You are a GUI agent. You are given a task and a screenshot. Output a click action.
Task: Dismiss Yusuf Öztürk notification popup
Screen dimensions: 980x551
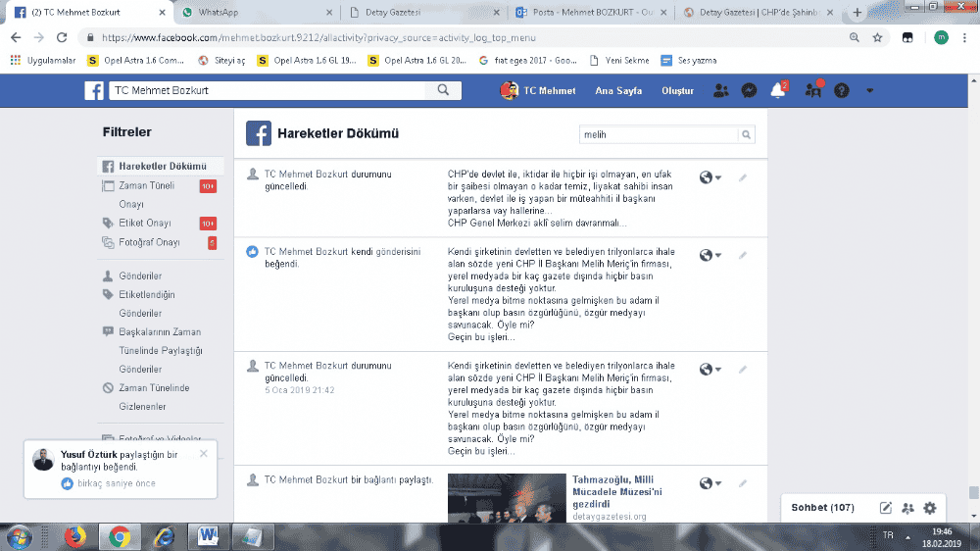coord(203,454)
